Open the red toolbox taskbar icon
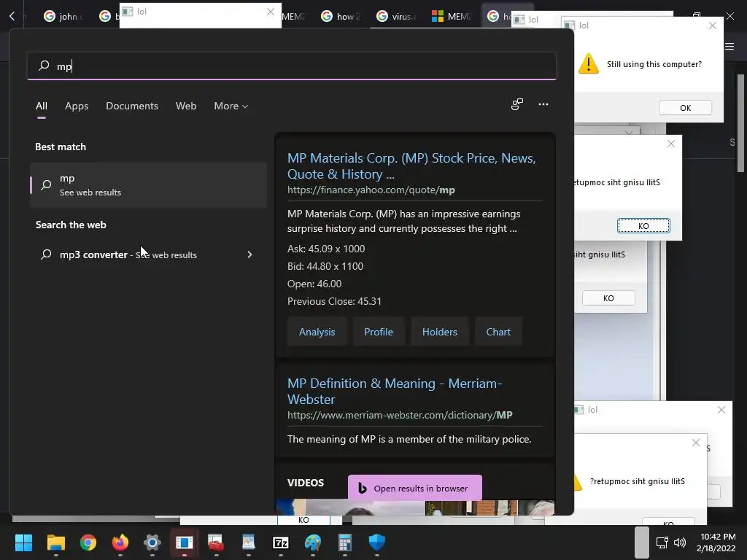This screenshot has width=747, height=560. pyautogui.click(x=216, y=542)
